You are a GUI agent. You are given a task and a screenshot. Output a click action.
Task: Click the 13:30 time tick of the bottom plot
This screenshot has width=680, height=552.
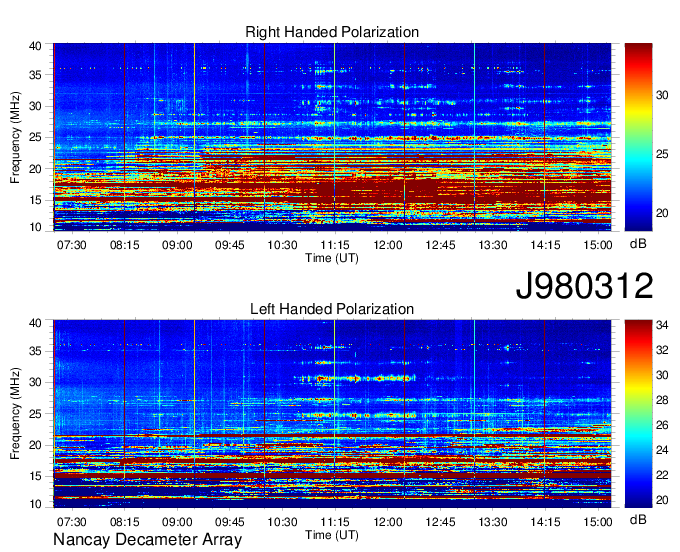[x=493, y=522]
